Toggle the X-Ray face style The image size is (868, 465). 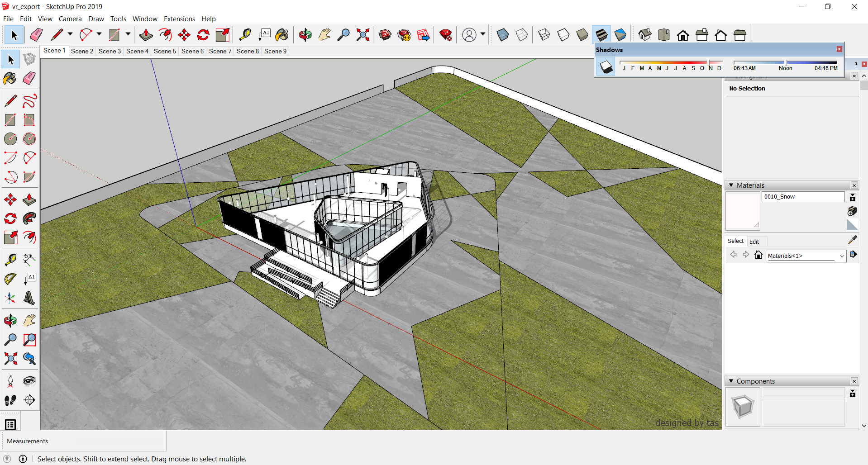(502, 35)
